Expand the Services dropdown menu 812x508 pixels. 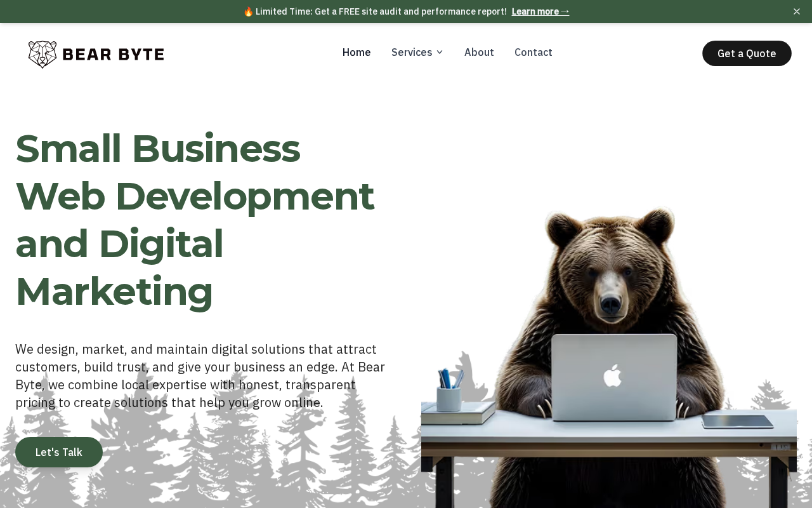[417, 52]
